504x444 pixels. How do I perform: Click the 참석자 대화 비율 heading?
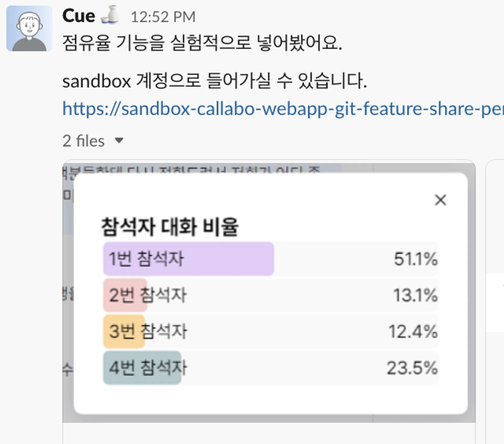coord(170,227)
